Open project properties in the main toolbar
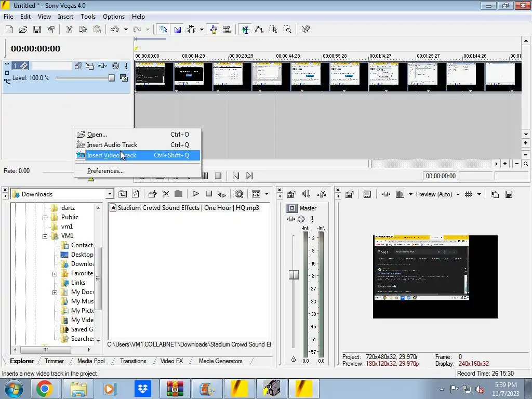The image size is (532, 399). [50, 30]
